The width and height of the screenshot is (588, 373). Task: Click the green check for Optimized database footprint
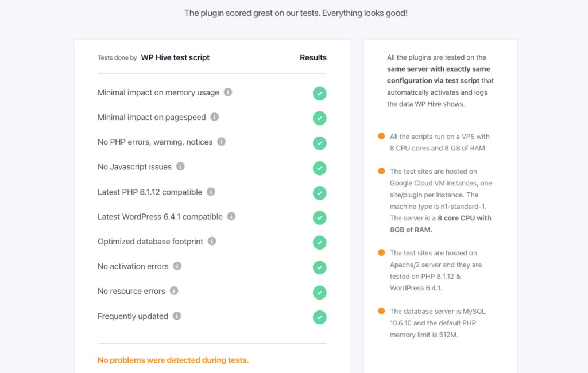pyautogui.click(x=320, y=242)
